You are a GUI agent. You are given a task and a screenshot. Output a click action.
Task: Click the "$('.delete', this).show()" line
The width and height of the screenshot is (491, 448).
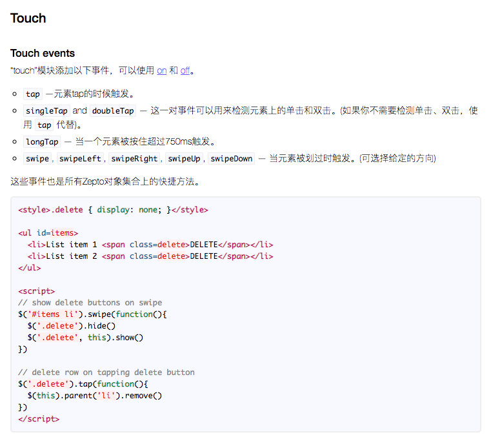(x=85, y=338)
